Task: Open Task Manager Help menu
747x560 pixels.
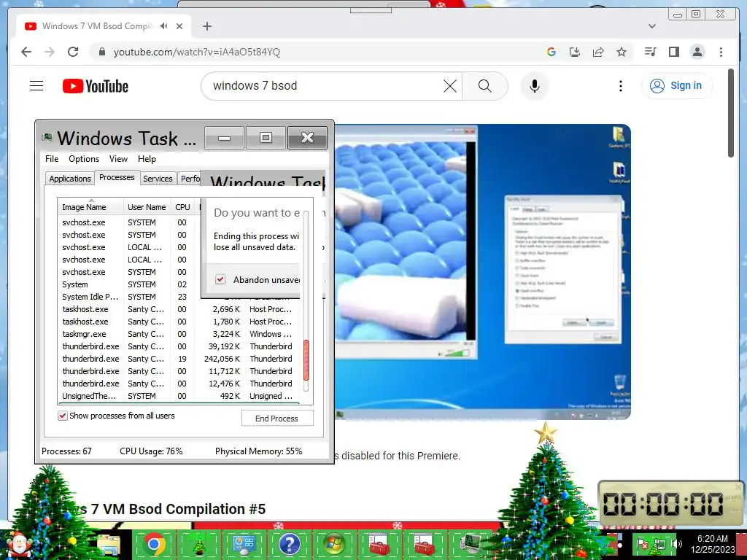Action: (147, 158)
